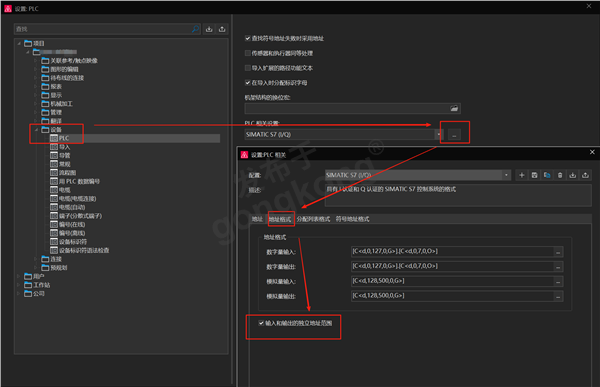The width and height of the screenshot is (600, 387).
Task: Toggle 输入和输出的独立地址范围 checkbox
Action: tap(261, 323)
